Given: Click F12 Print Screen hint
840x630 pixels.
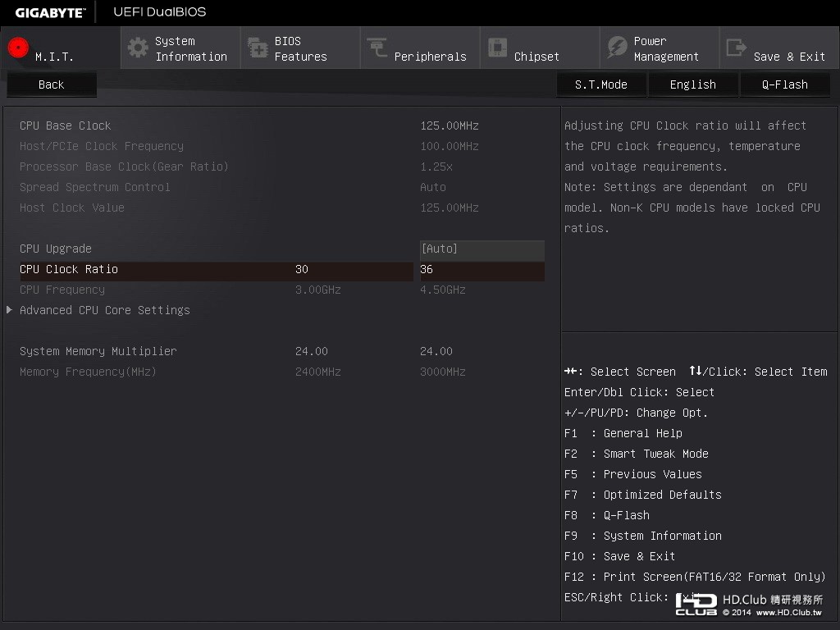Looking at the screenshot, I should [x=696, y=577].
